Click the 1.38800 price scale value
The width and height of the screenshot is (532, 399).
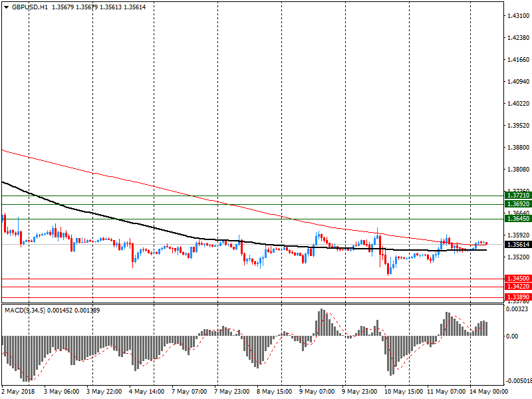point(518,148)
